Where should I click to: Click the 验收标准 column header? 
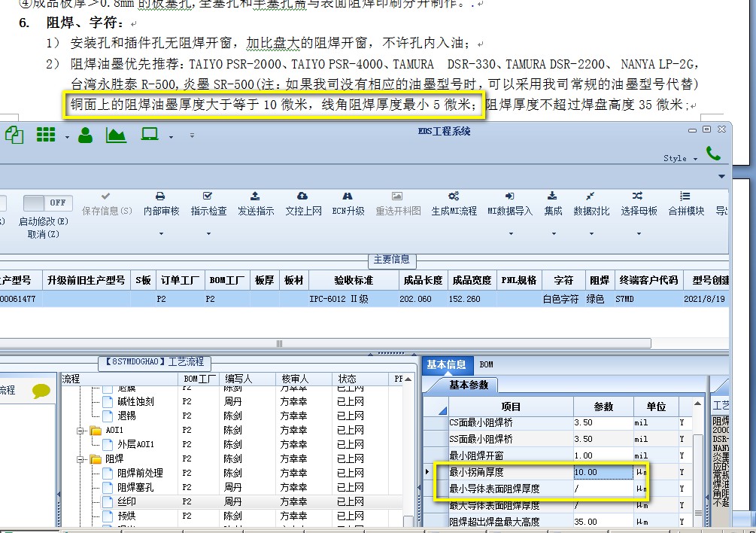coord(354,280)
